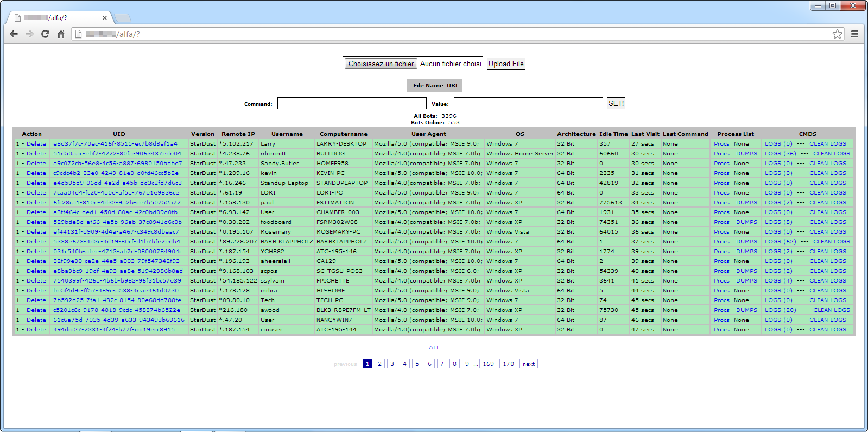Open LOGS (8) link
Viewport: 868px width, 432px height.
pyautogui.click(x=778, y=222)
